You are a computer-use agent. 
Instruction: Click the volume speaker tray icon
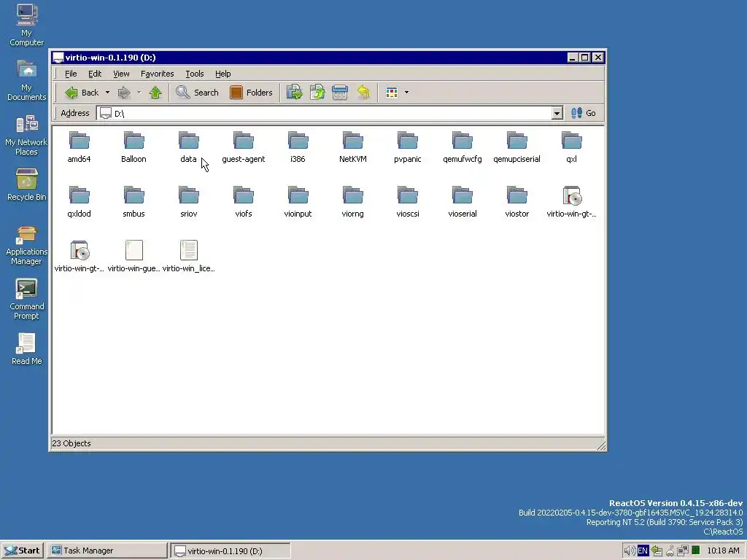(x=630, y=551)
